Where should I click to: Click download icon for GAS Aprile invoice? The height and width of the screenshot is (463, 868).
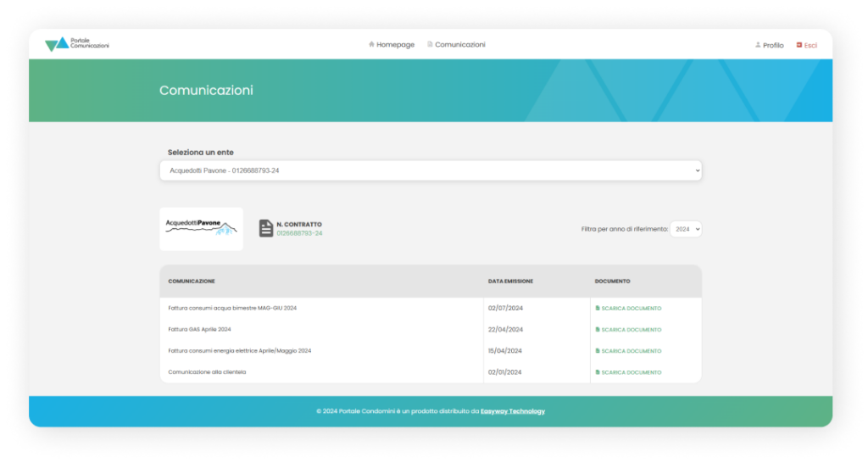pyautogui.click(x=598, y=330)
